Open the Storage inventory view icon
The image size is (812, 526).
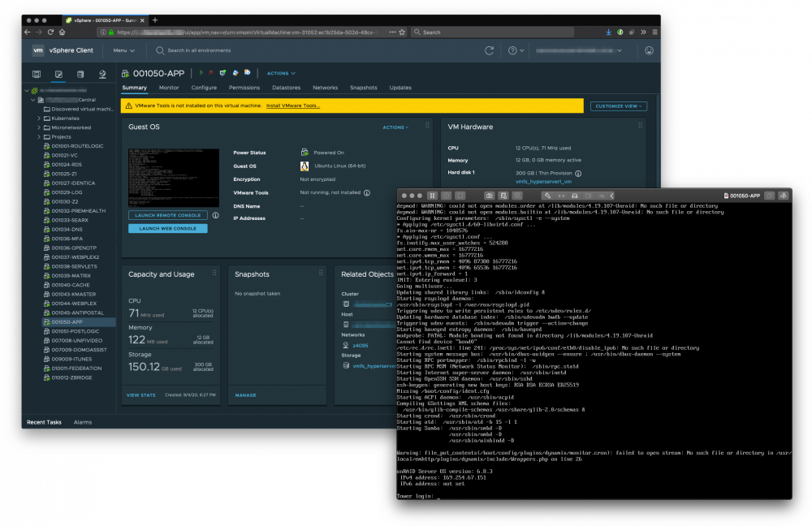tap(80, 75)
